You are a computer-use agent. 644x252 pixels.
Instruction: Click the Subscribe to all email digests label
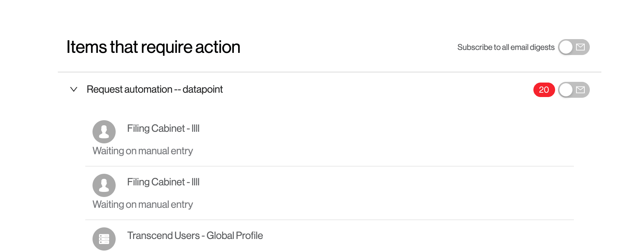(x=506, y=47)
